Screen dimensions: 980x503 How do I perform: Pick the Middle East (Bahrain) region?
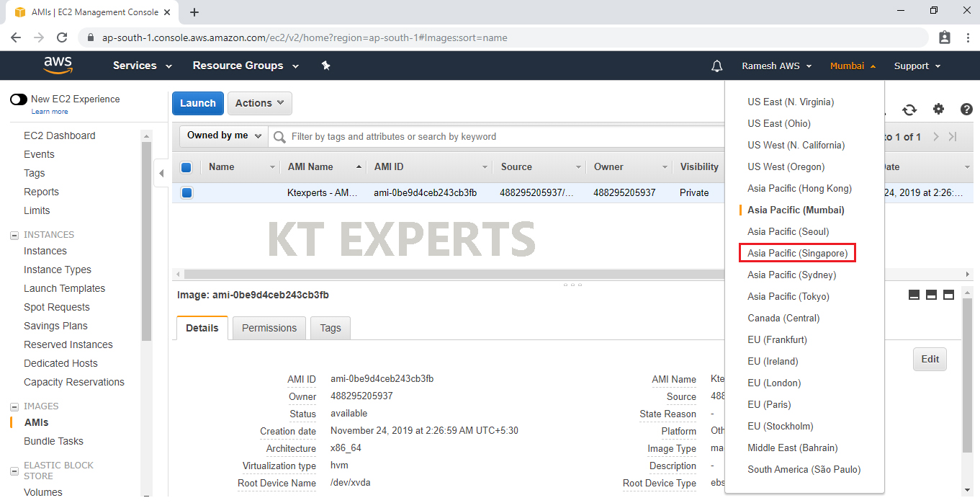tap(793, 448)
